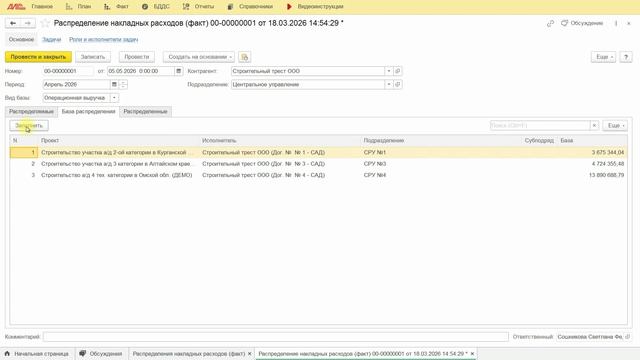Open the БДДС menu

coord(156,7)
